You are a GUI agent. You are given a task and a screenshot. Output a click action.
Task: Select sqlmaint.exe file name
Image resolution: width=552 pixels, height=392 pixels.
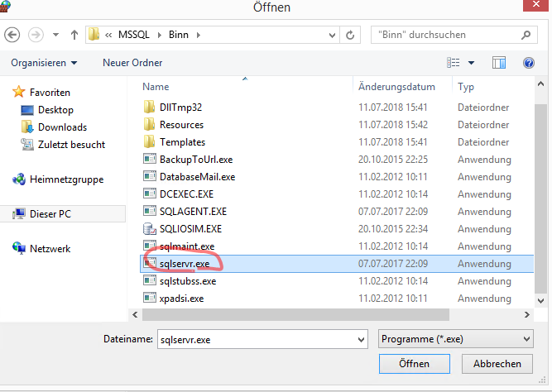tap(187, 246)
